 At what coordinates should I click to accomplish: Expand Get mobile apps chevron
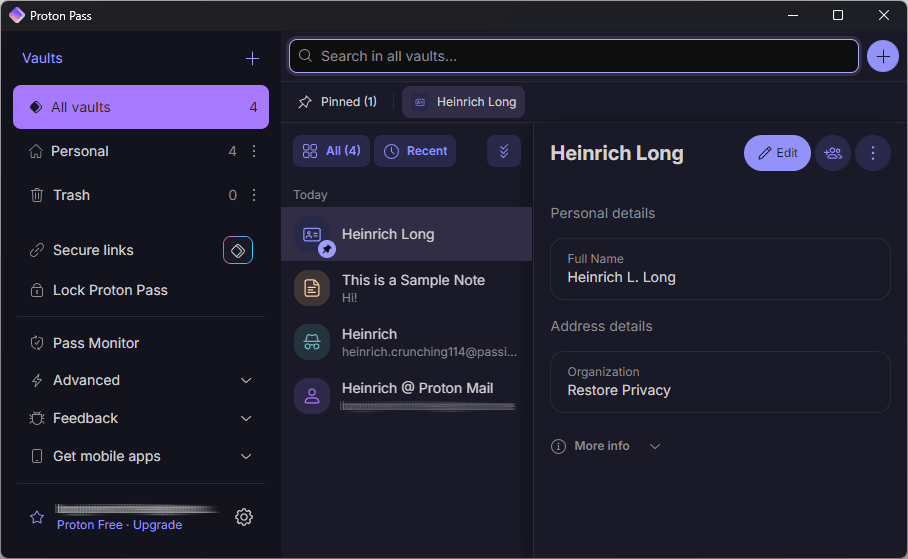[x=246, y=456]
